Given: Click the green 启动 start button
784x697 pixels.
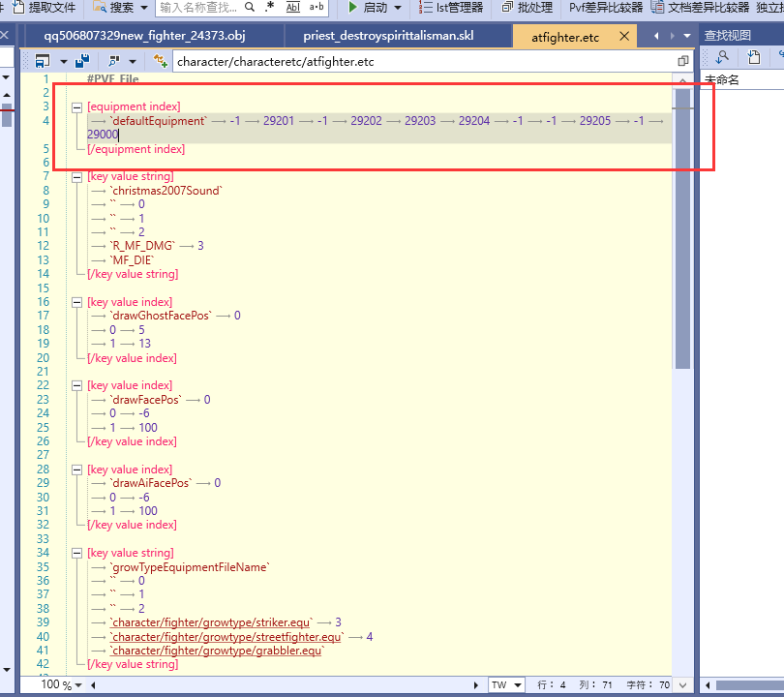Looking at the screenshot, I should 368,8.
